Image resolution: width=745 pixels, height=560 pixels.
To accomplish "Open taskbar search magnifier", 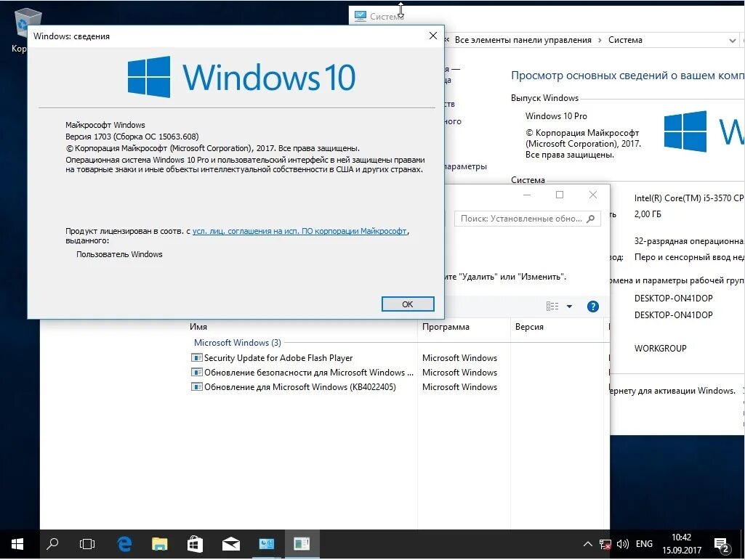I will (52, 544).
